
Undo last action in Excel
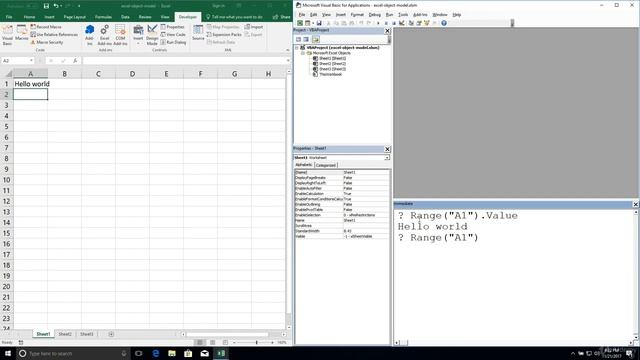tap(56, 6)
